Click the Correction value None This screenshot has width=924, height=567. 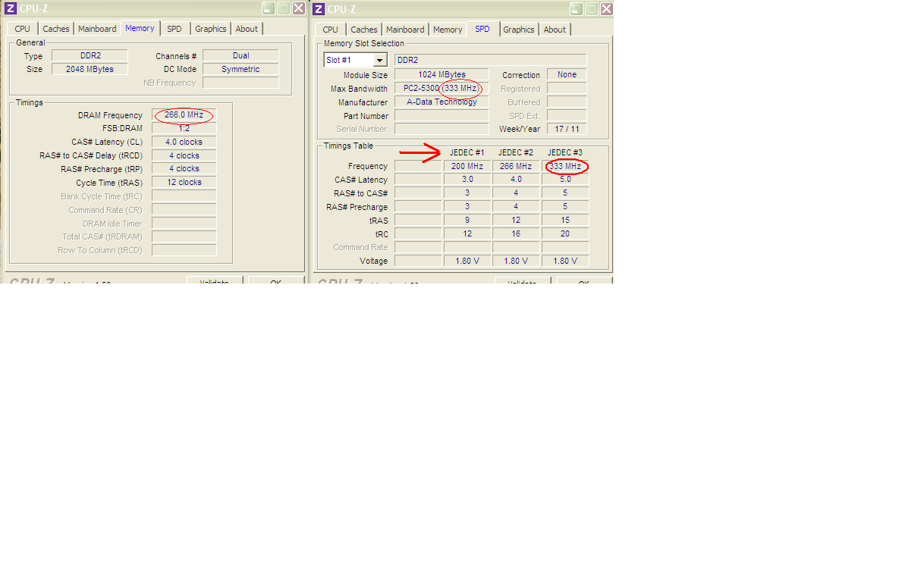(x=567, y=75)
